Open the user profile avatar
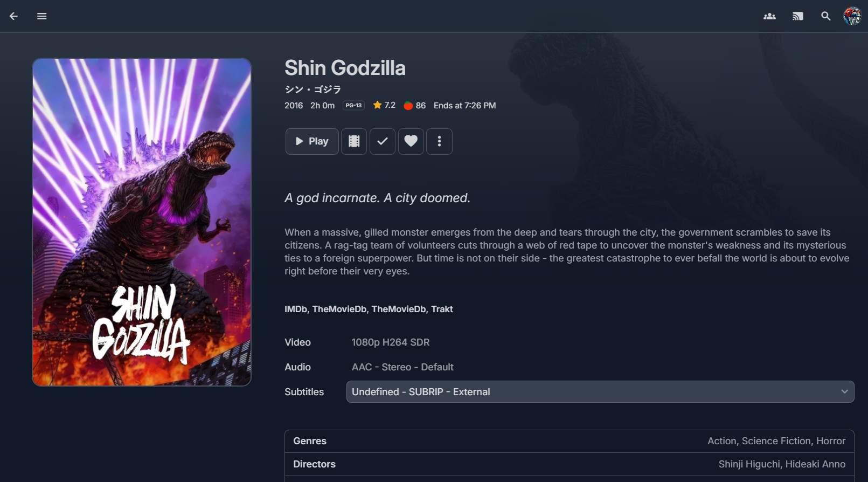This screenshot has width=868, height=482. pyautogui.click(x=852, y=16)
